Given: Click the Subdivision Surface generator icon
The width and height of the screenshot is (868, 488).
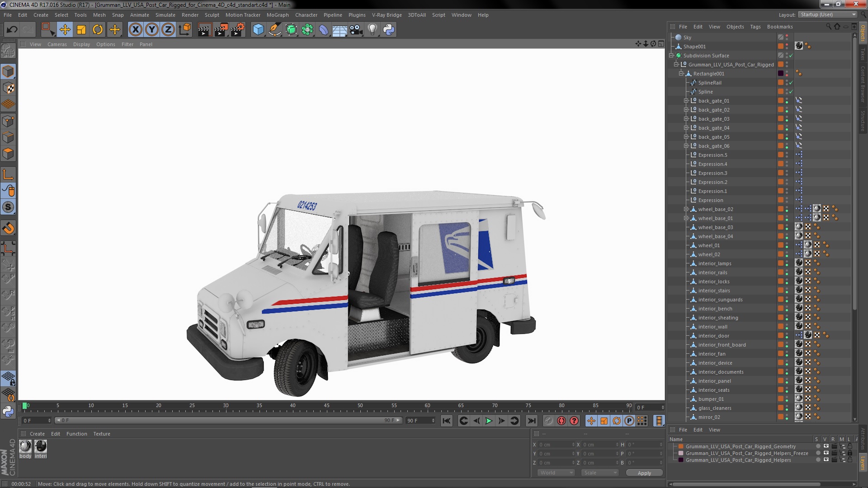Looking at the screenshot, I should (291, 30).
